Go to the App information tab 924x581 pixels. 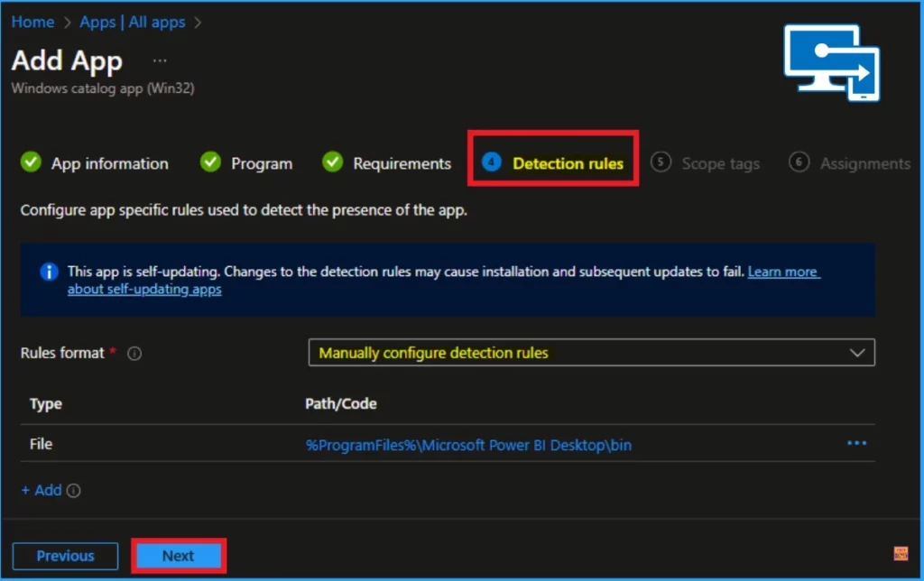pos(109,163)
